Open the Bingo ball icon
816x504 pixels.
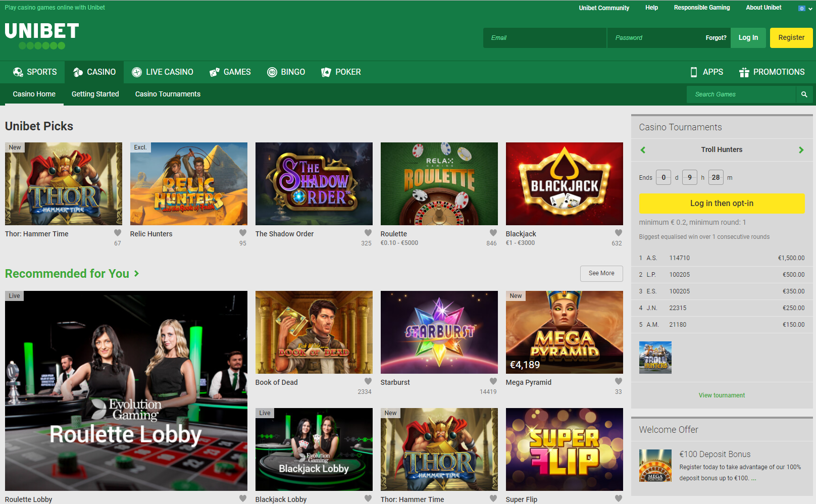pos(272,72)
